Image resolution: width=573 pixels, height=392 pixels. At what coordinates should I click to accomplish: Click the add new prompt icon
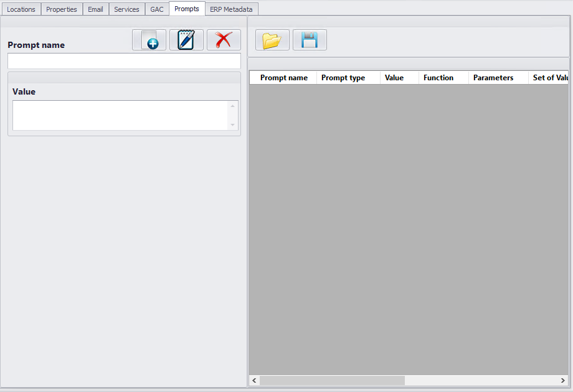pyautogui.click(x=149, y=40)
